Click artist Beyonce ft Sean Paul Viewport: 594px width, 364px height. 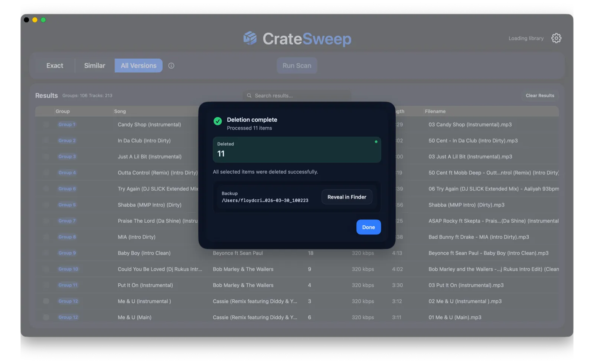click(238, 253)
